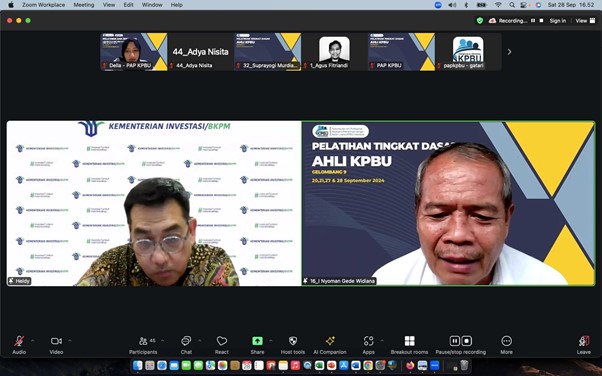
Task: Expand the Share options arrow
Action: coord(271,340)
